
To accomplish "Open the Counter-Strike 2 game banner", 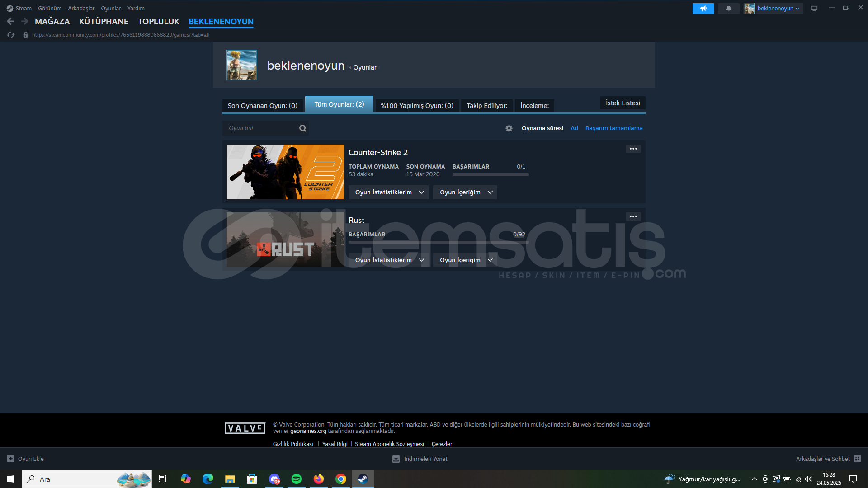I will click(x=285, y=172).
